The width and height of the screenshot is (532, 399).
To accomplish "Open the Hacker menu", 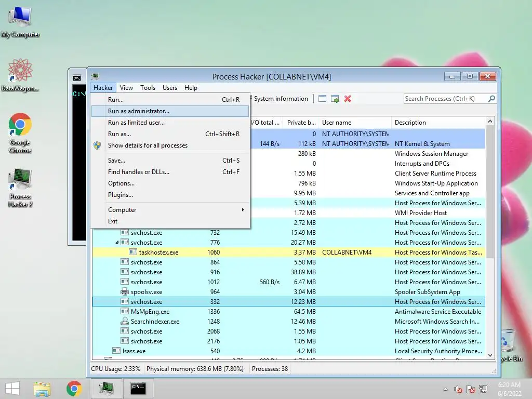I will 103,87.
